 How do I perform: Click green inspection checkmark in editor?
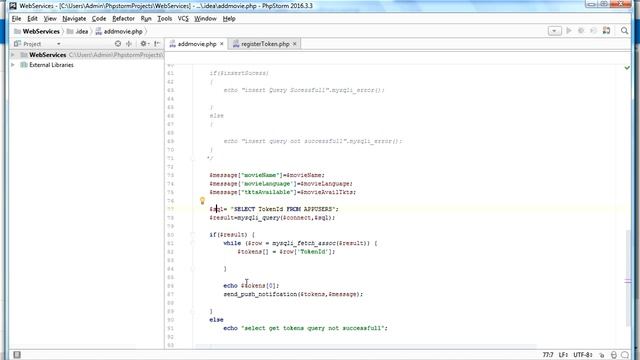click(x=627, y=68)
